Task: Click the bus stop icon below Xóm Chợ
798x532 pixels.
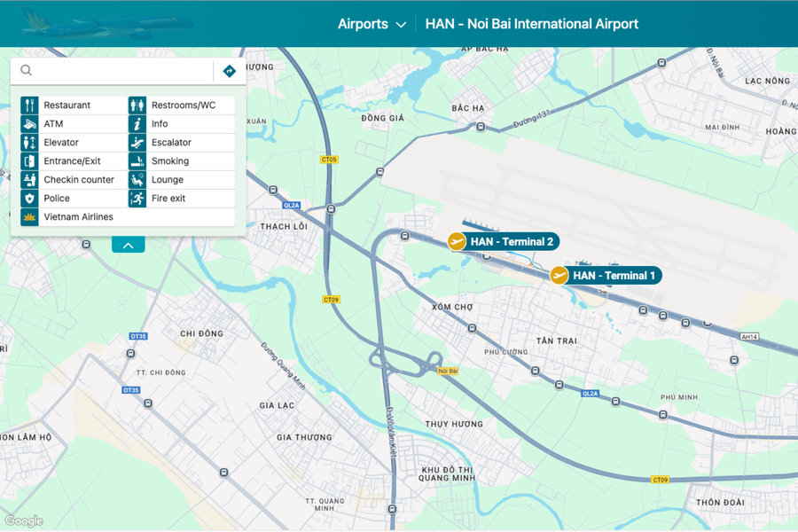Action: (x=472, y=328)
